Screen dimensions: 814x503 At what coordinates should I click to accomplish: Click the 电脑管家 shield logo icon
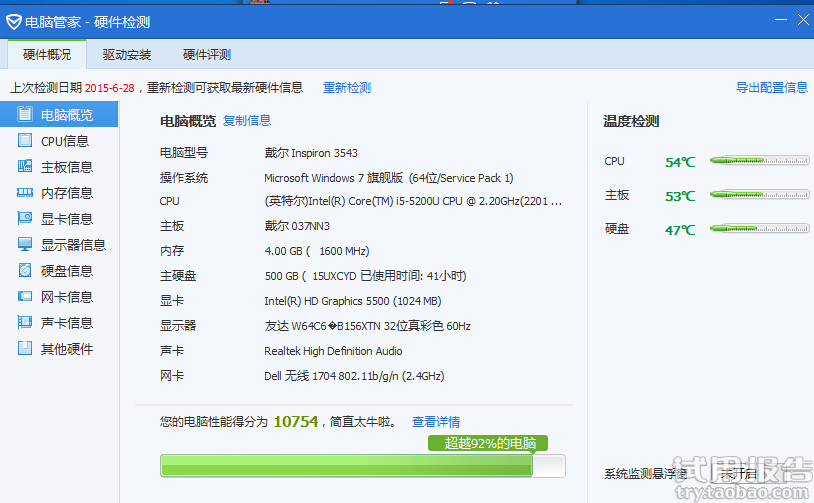(13, 22)
